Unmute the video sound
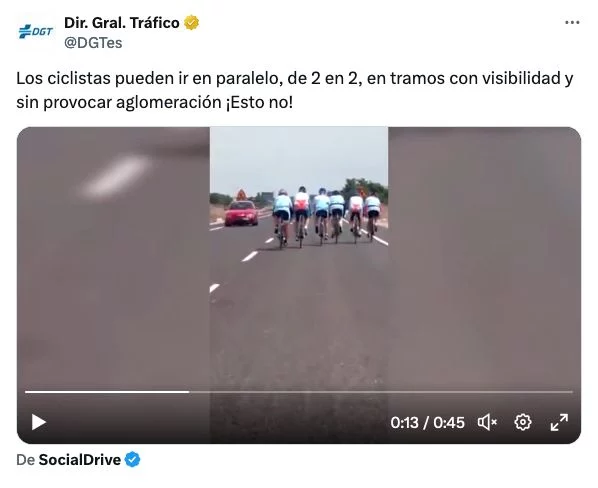This screenshot has height=488, width=598. point(487,422)
